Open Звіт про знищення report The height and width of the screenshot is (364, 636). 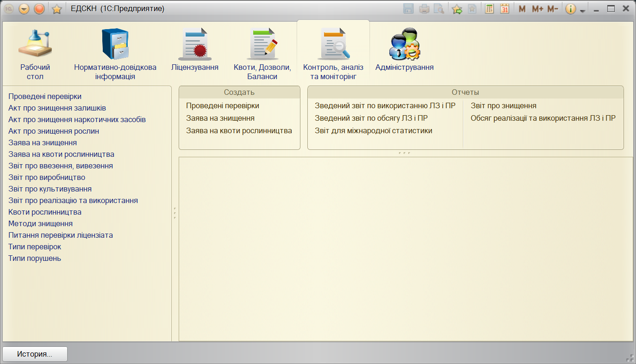[x=504, y=105]
